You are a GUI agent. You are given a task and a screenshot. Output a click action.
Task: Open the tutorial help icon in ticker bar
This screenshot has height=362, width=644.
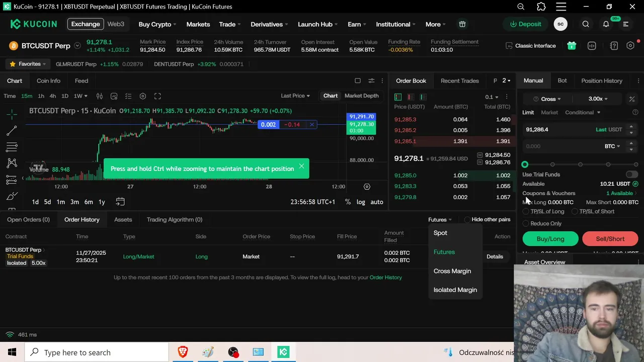[614, 46]
